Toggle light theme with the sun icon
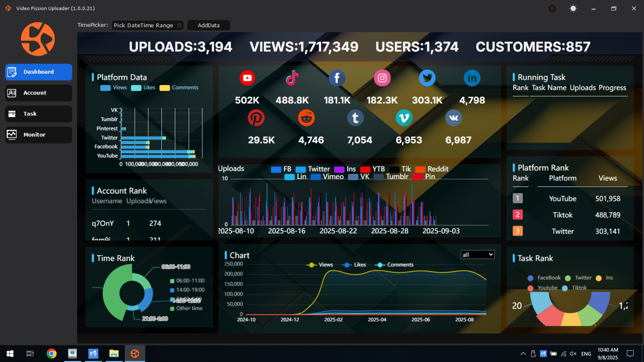This screenshot has height=362, width=644. [573, 9]
